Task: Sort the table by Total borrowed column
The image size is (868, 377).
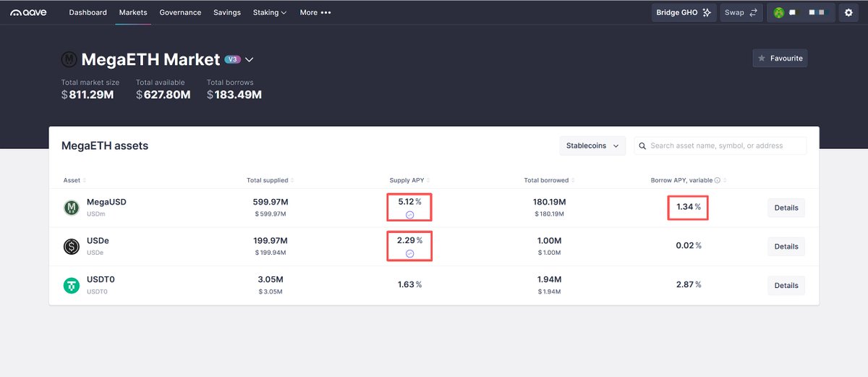Action: coord(549,180)
